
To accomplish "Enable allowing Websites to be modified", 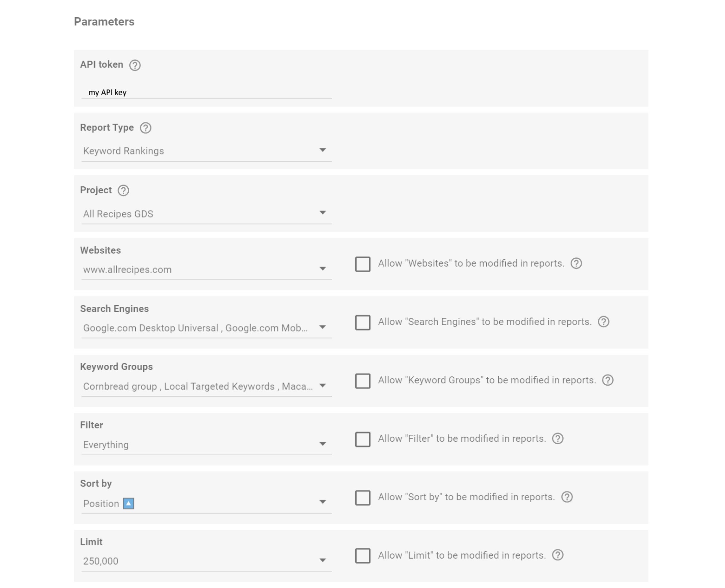I will pos(363,264).
